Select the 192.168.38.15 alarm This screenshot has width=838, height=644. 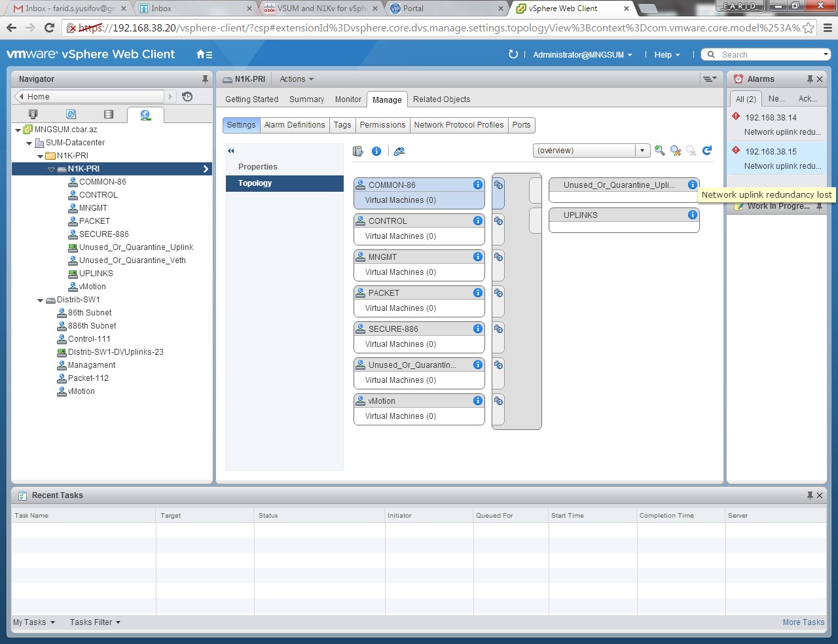[776, 158]
